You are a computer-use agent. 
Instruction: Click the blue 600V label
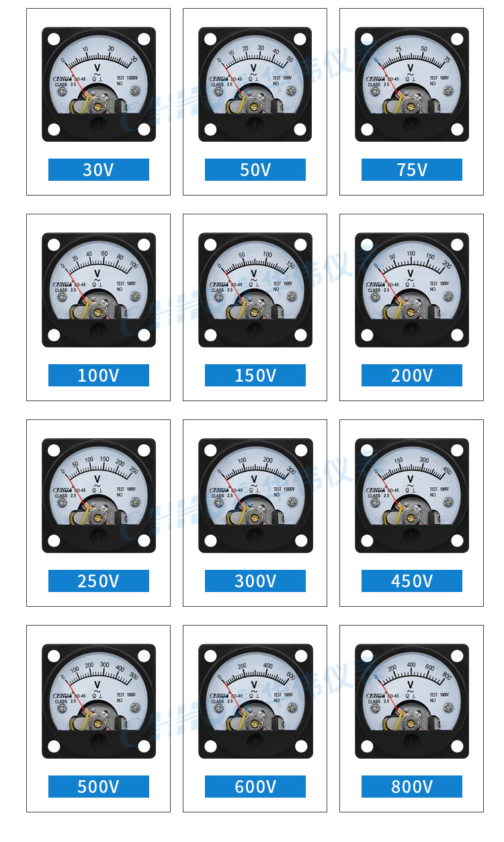coord(255,786)
